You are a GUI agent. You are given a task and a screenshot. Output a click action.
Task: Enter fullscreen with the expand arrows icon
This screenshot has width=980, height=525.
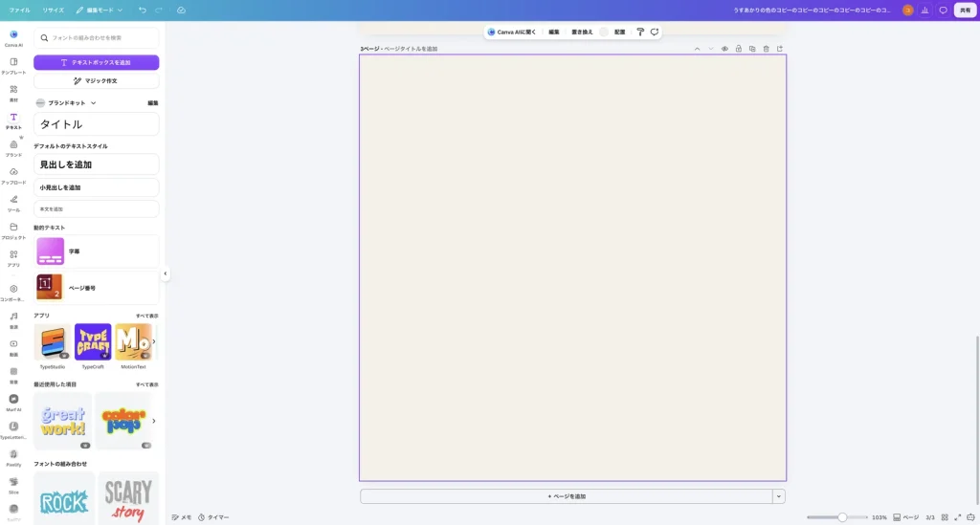[x=957, y=517]
